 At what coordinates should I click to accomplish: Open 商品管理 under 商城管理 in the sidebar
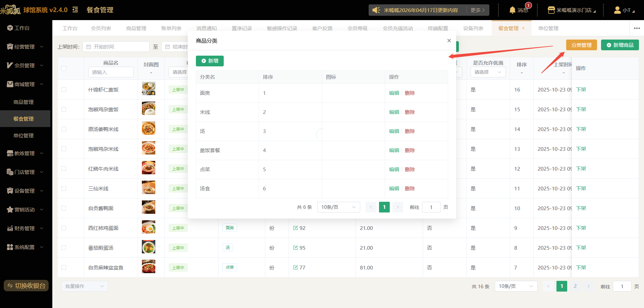[x=23, y=102]
